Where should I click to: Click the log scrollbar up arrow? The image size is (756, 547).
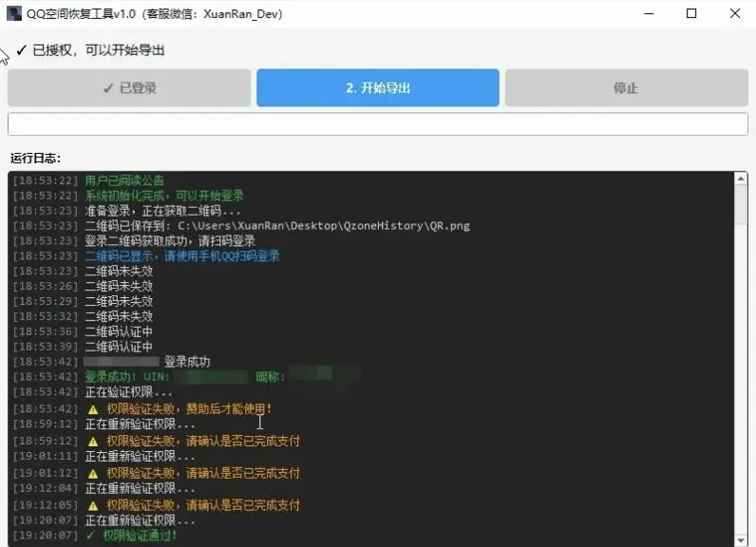[x=741, y=179]
